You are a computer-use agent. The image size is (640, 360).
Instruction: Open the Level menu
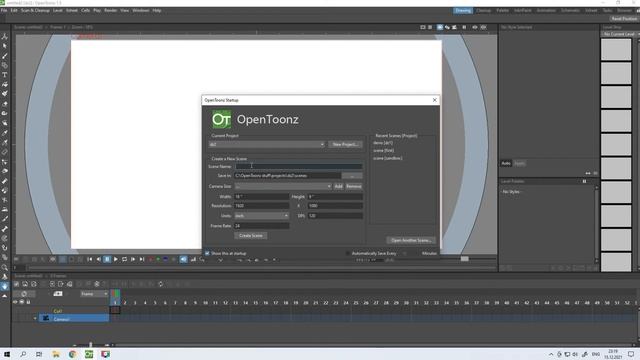58,10
